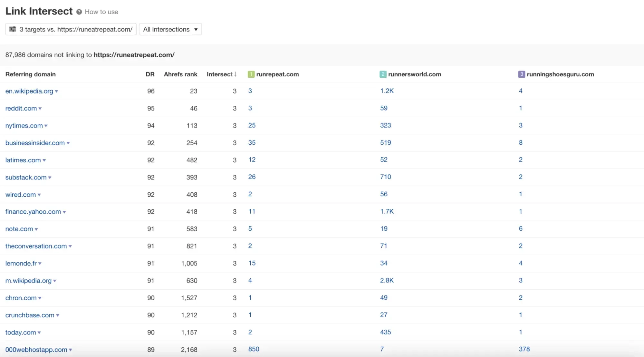This screenshot has width=644, height=357.
Task: Open the targets filter settings icon
Action: point(13,29)
